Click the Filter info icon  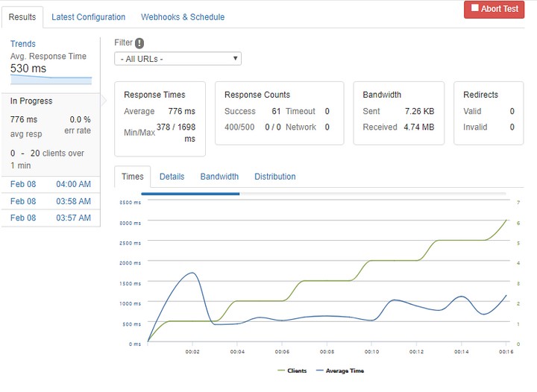139,43
